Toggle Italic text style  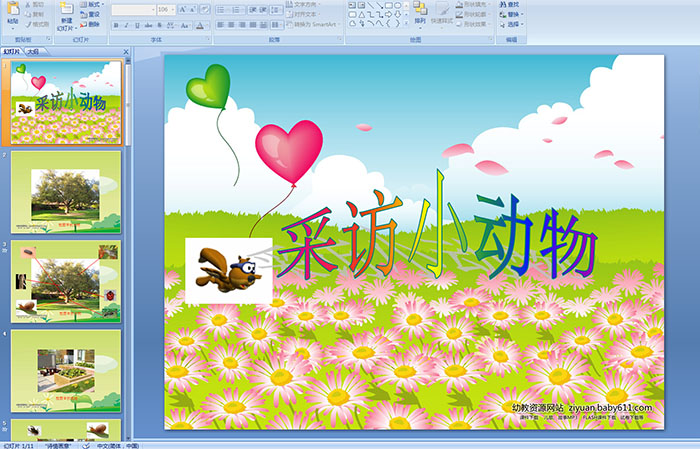[125, 25]
